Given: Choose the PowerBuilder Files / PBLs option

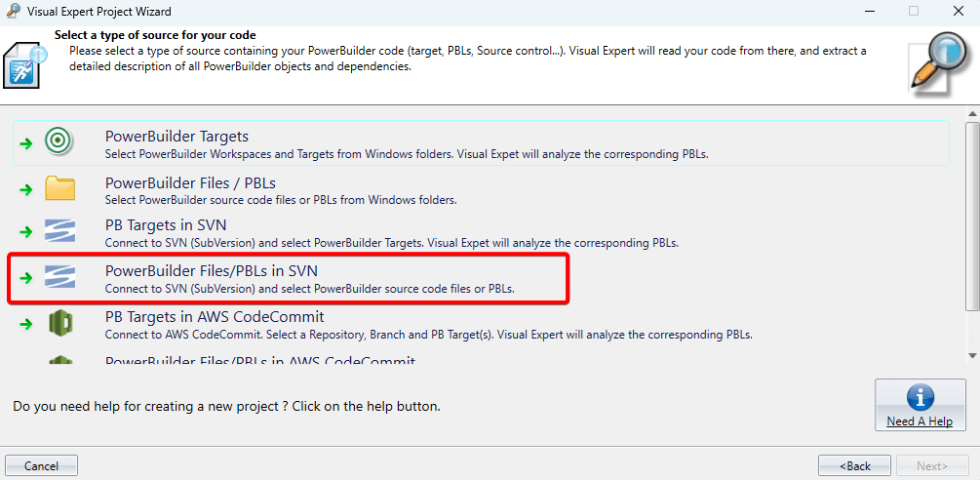Looking at the screenshot, I should click(190, 182).
